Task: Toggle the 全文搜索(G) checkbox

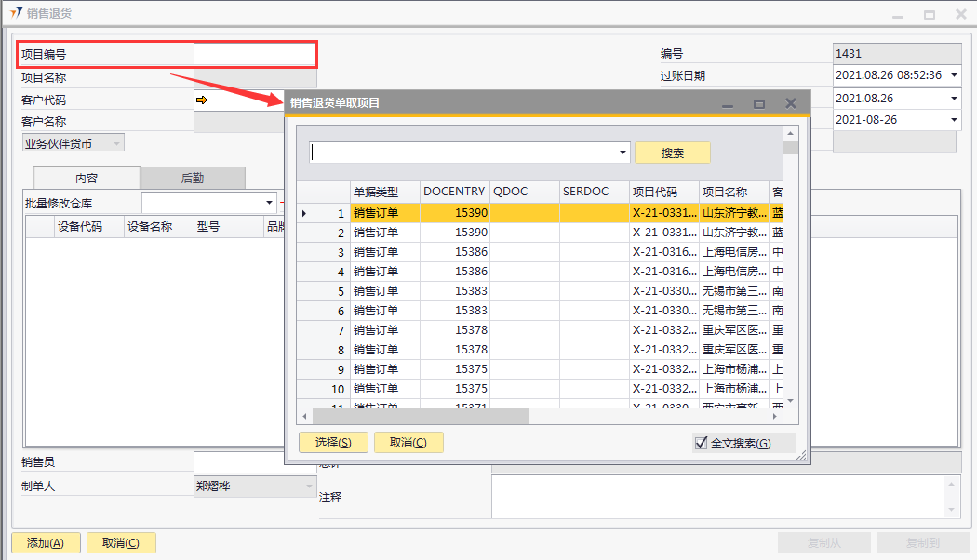Action: point(702,443)
